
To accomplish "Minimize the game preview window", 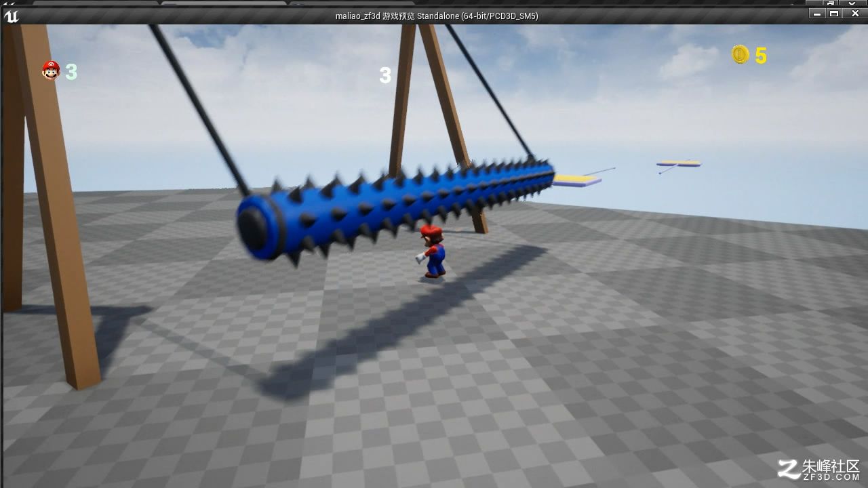I will (816, 14).
